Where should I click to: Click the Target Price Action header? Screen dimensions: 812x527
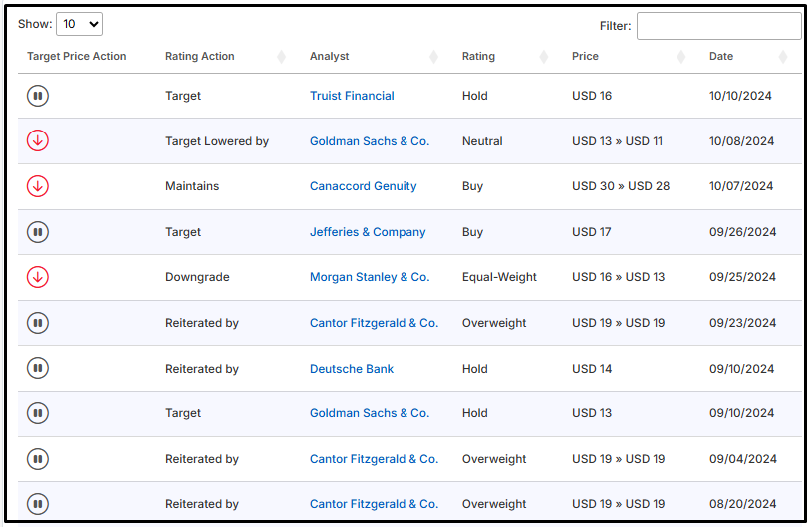pyautogui.click(x=76, y=56)
